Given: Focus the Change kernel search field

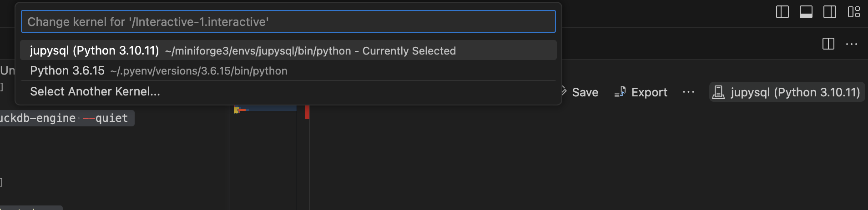Looking at the screenshot, I should pos(288,22).
